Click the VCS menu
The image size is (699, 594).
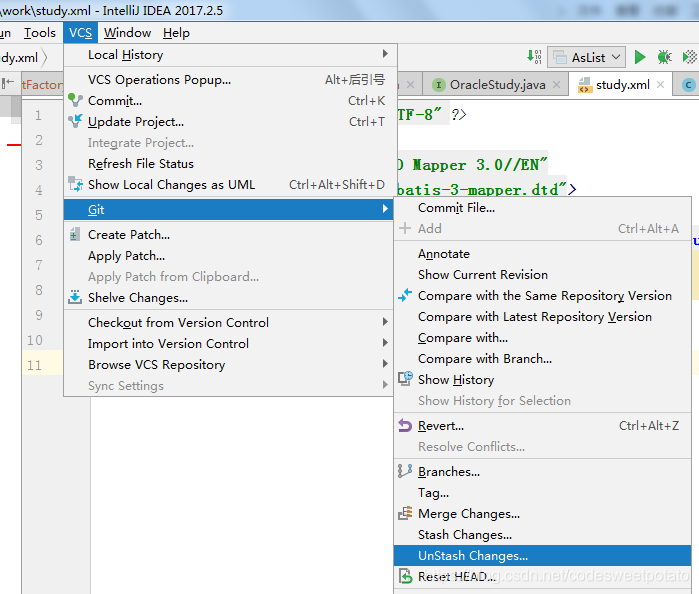pyautogui.click(x=80, y=33)
